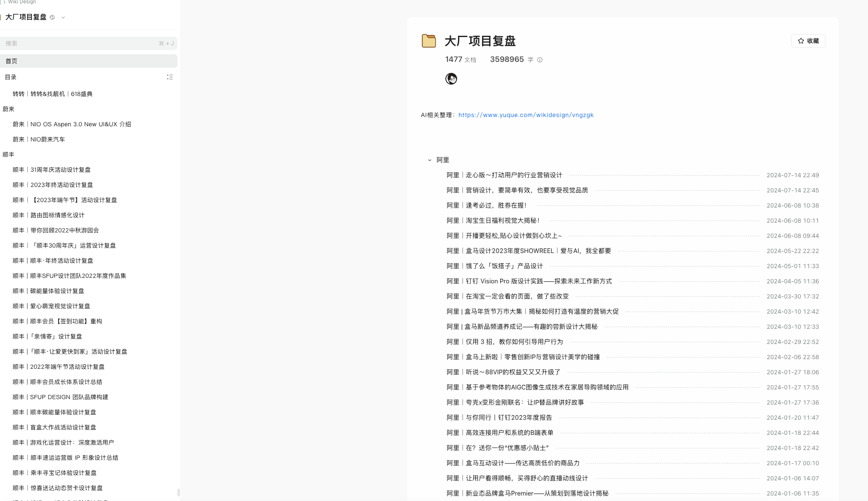Open 在？送你一份"优惠感小贴士"
Screen dimensions: 868x501
[498, 448]
